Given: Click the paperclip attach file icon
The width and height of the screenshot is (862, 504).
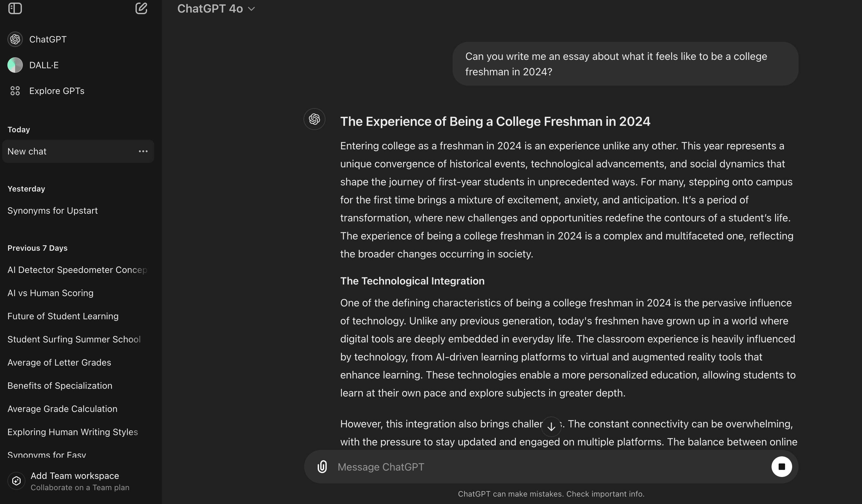Looking at the screenshot, I should pyautogui.click(x=322, y=467).
